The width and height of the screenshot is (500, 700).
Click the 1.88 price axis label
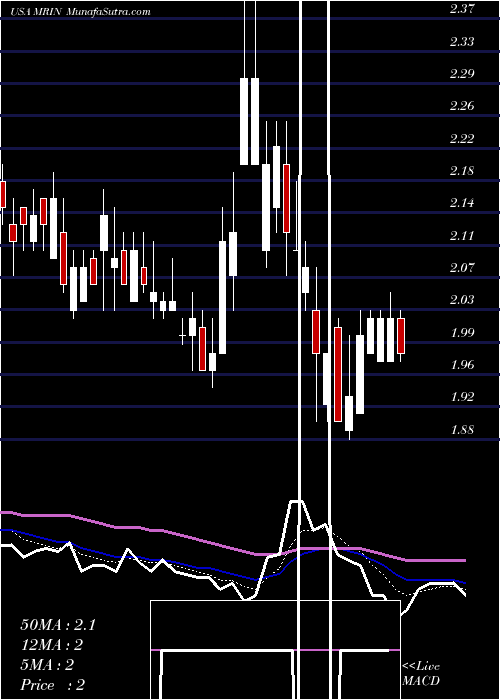point(462,429)
